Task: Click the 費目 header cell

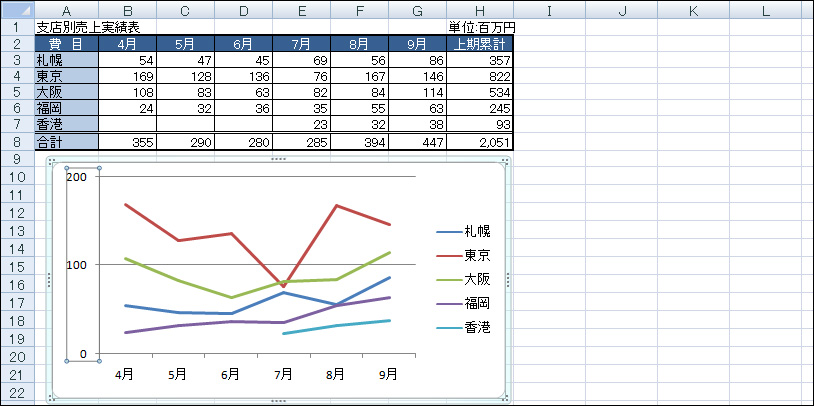Action: [66, 44]
